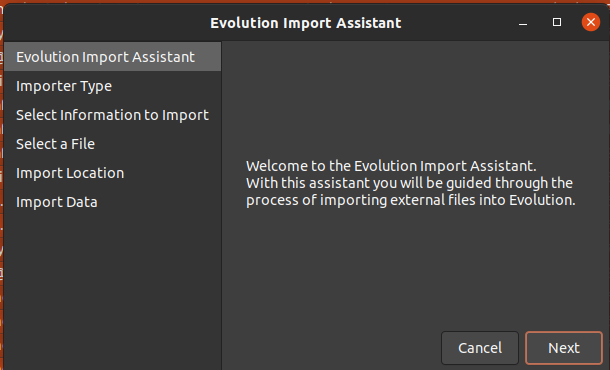
Task: Click the blank pane area above the welcome message
Action: (415, 99)
